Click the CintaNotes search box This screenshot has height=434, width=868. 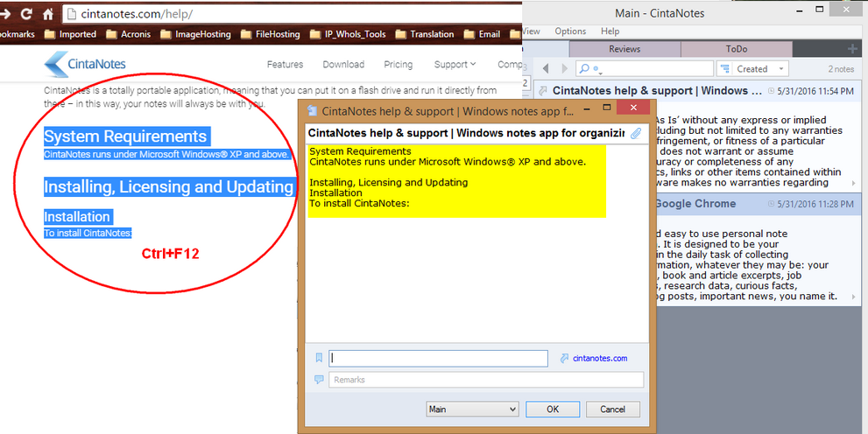pos(645,68)
